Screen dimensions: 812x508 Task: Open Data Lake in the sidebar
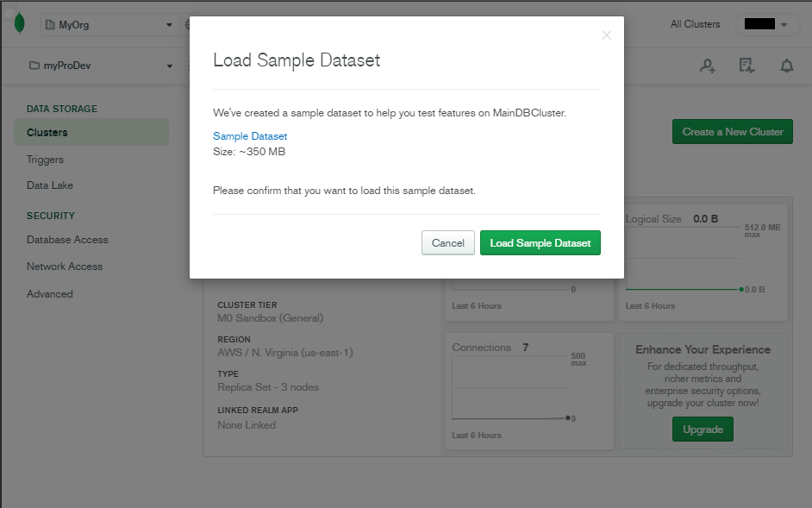pyautogui.click(x=50, y=185)
